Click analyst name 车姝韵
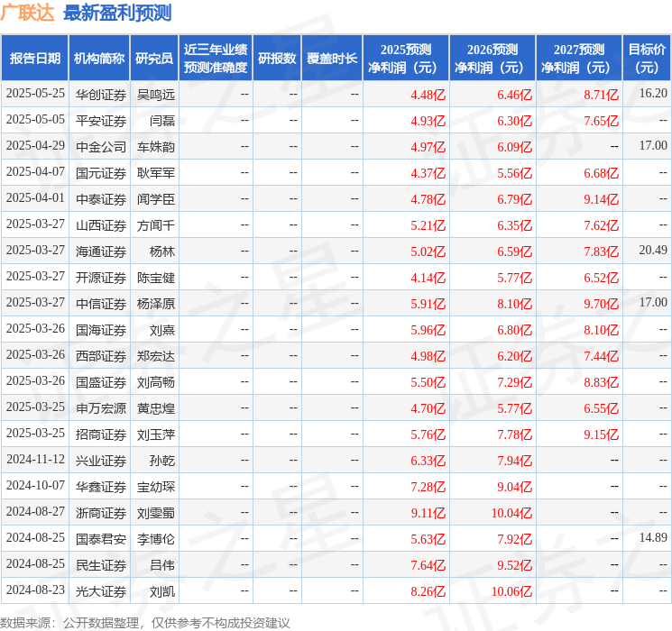Image resolution: width=672 pixels, height=631 pixels. (155, 147)
